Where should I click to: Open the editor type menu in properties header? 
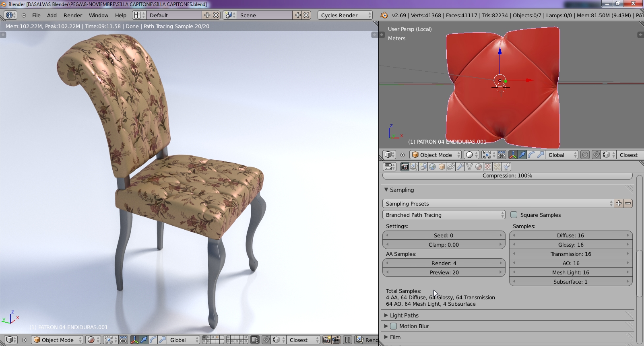390,167
